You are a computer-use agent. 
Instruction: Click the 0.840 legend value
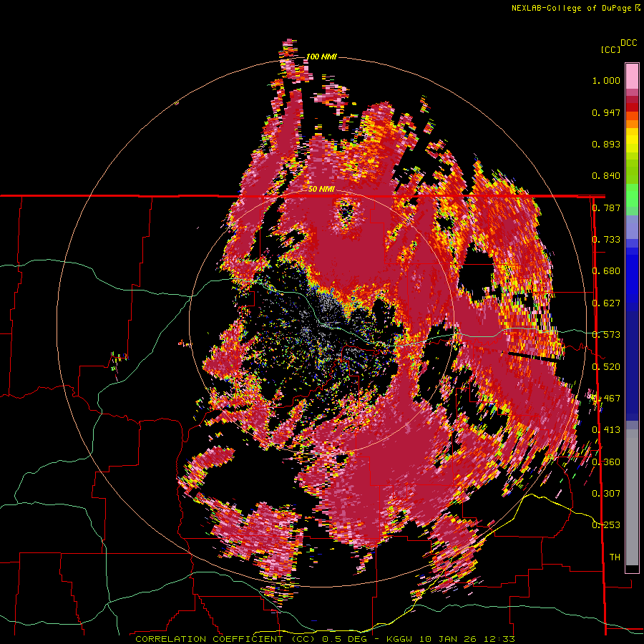pyautogui.click(x=606, y=176)
